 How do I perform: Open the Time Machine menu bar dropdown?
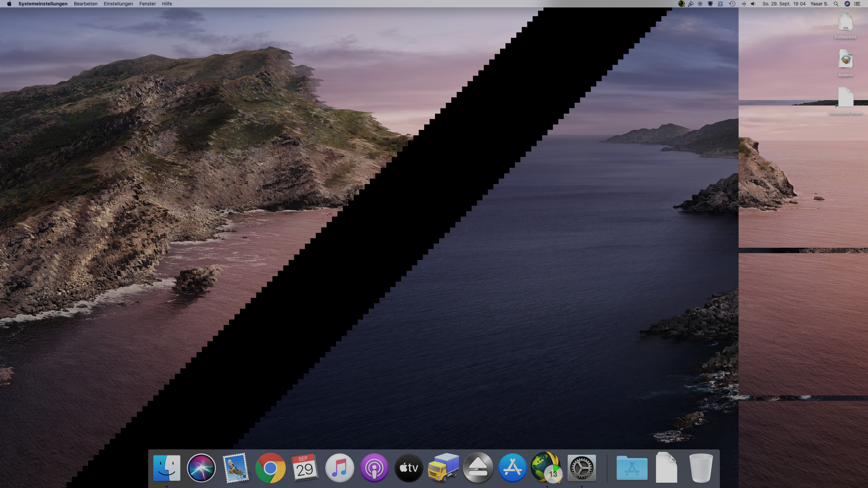click(x=732, y=4)
